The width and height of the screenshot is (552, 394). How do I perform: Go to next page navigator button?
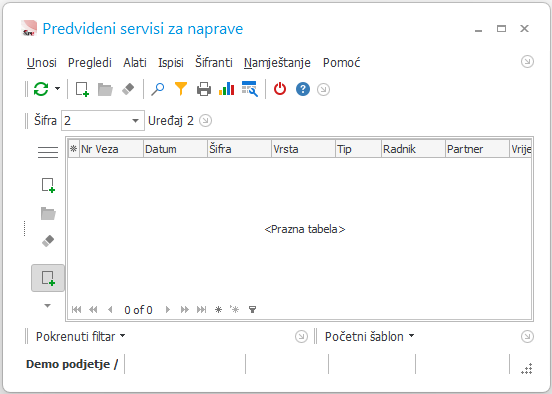(184, 309)
